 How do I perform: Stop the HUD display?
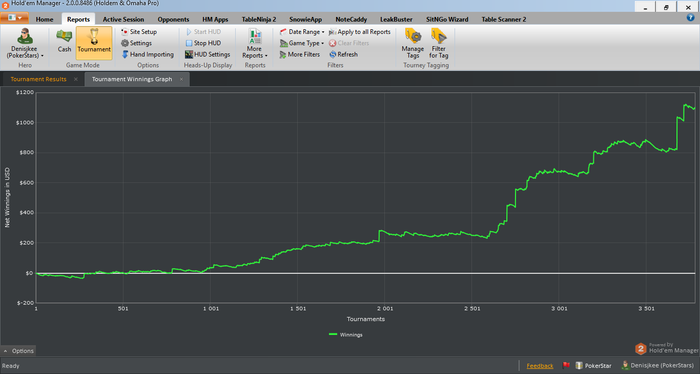(x=203, y=43)
